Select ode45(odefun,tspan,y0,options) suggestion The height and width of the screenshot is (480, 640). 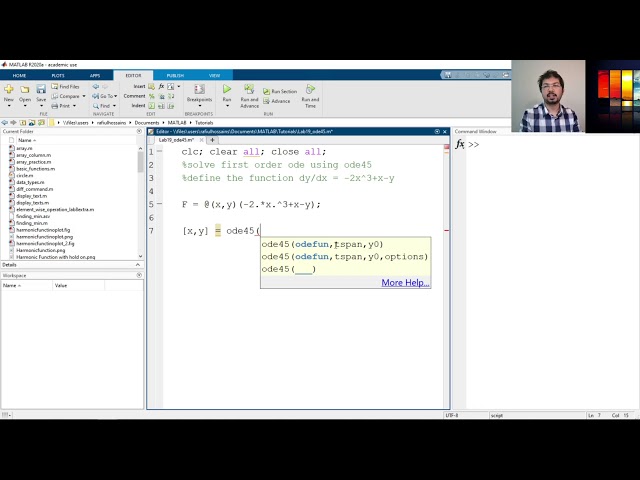pos(344,257)
